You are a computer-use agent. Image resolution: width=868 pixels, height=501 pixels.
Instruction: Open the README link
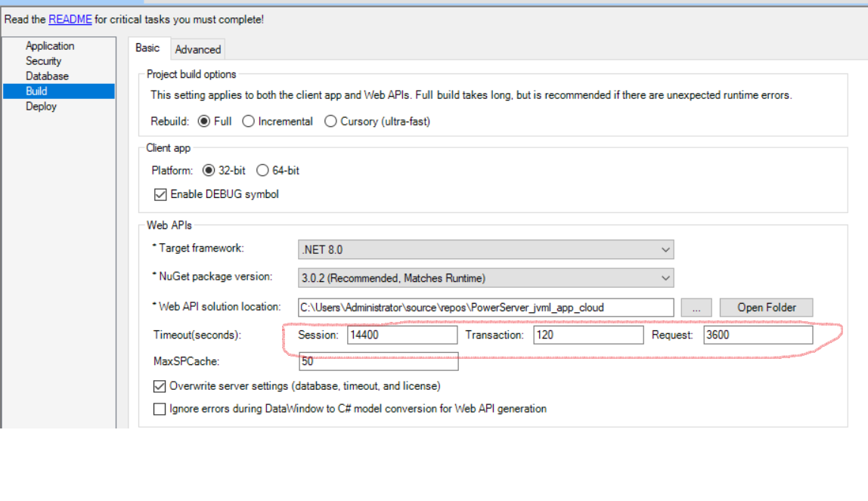pos(70,20)
